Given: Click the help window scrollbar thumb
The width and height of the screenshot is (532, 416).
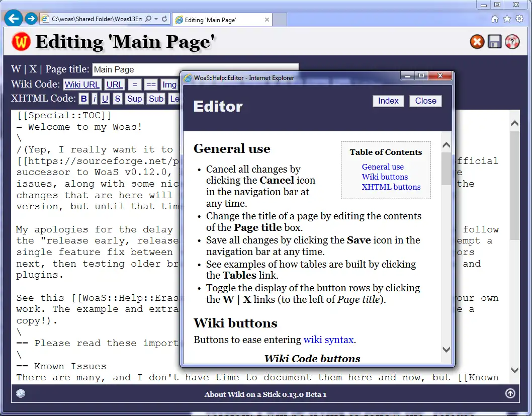Looking at the screenshot, I should pyautogui.click(x=446, y=169).
